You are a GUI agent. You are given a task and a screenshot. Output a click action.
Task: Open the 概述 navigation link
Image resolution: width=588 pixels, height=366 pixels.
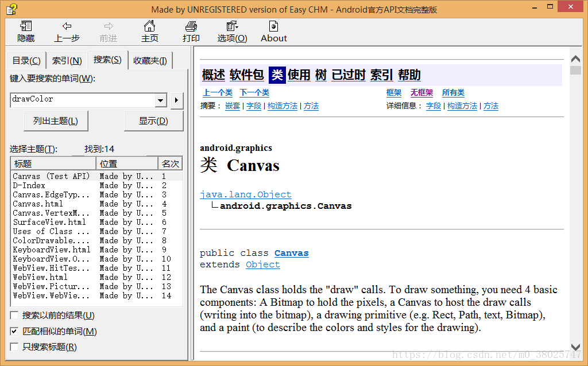coord(214,75)
